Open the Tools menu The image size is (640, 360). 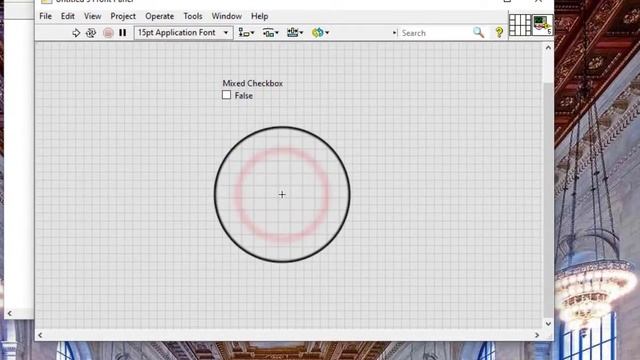click(x=193, y=16)
